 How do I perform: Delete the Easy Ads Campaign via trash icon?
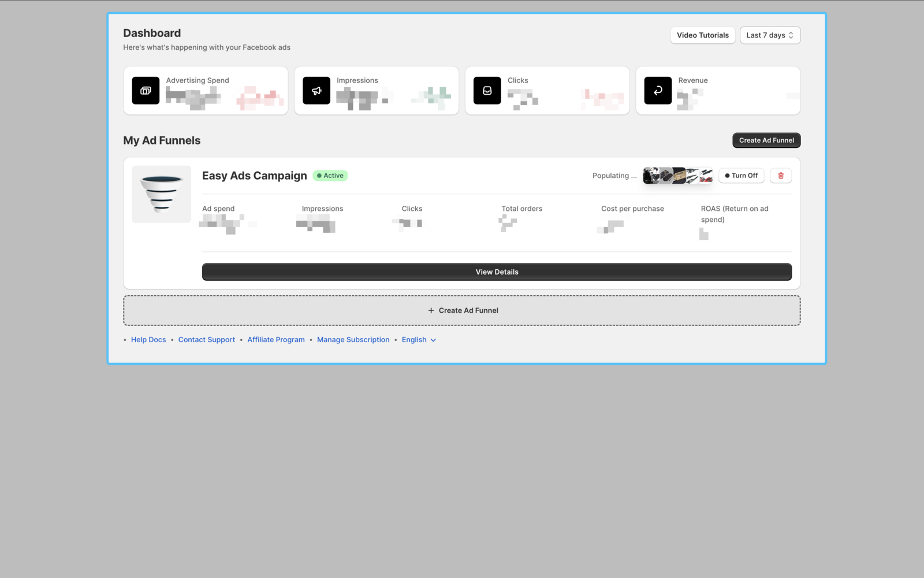781,175
